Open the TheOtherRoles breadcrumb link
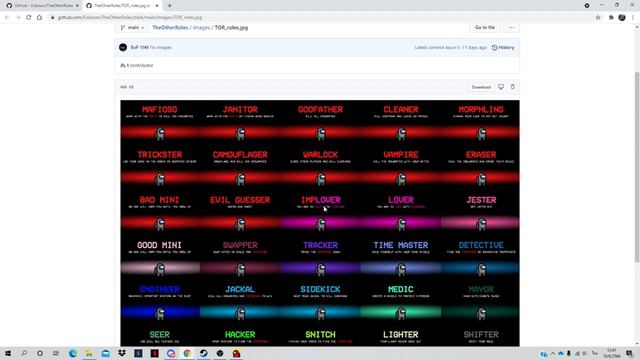The image size is (640, 360). coord(170,28)
